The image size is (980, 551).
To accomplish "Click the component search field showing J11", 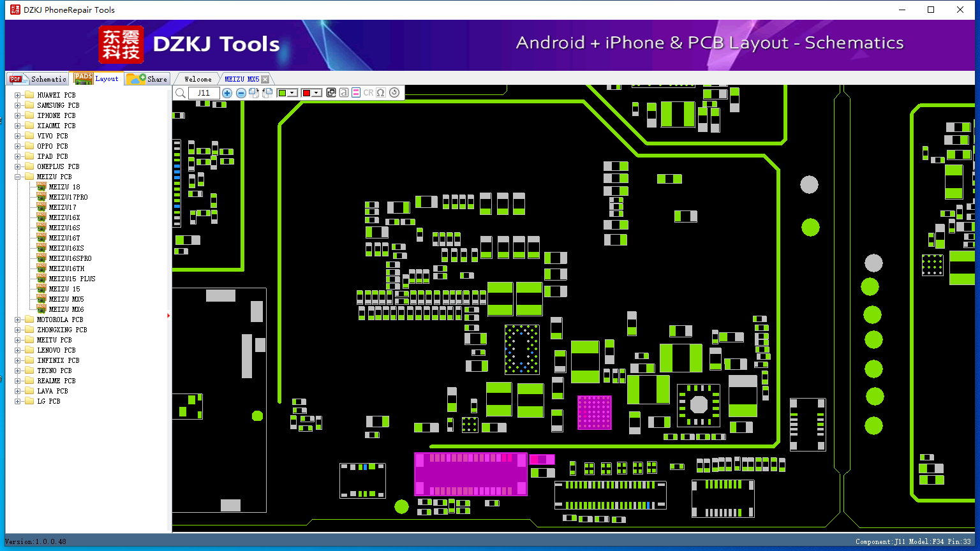I will (204, 93).
